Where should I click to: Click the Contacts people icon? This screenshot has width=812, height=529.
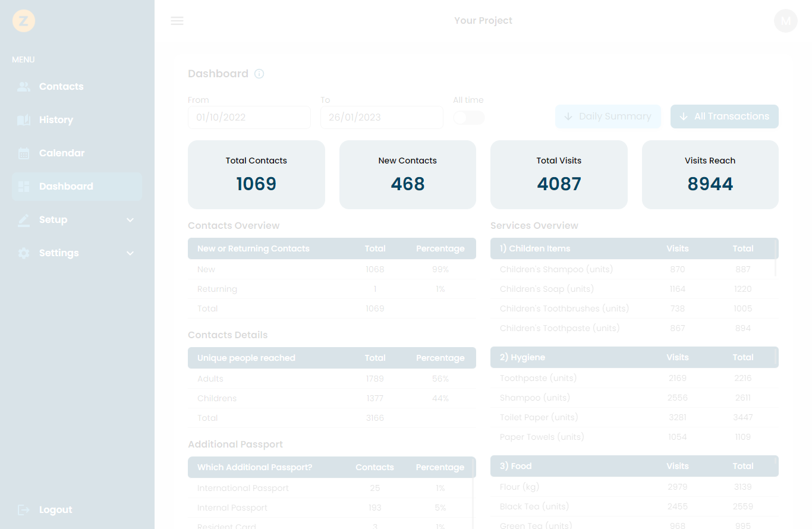(23, 86)
